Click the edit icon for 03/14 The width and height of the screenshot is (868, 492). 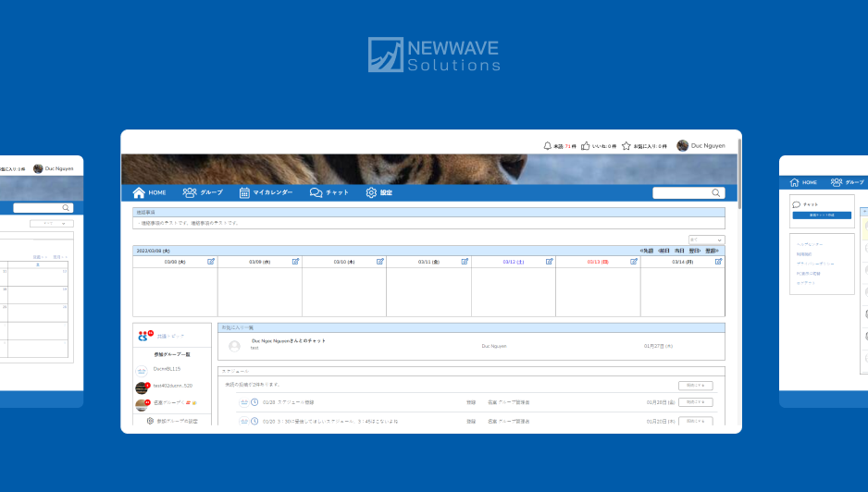coord(718,262)
